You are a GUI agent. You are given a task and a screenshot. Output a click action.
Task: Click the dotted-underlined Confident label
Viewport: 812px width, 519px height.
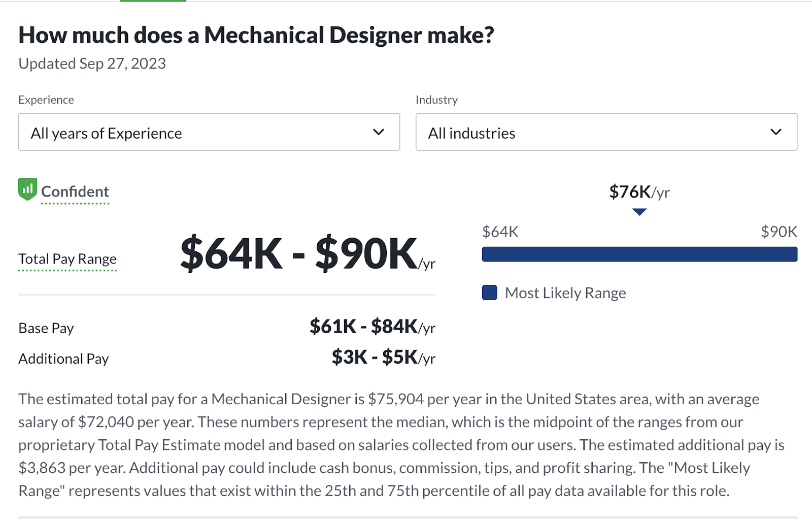[x=75, y=192]
